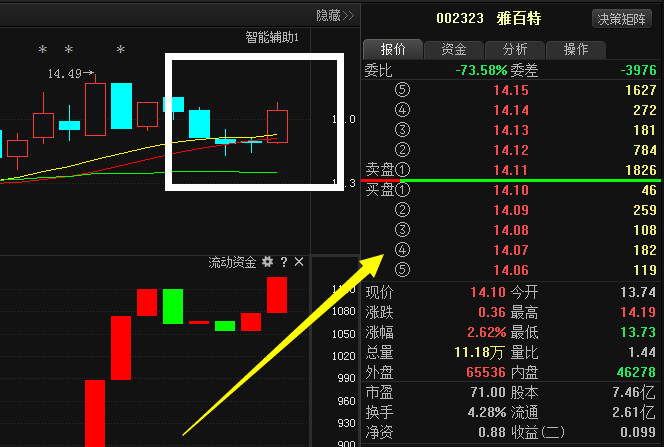Click the 市盈 value 71.00

pos(488,392)
